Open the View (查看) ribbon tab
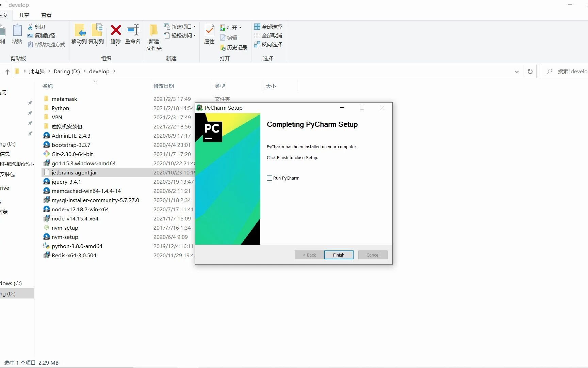588x368 pixels. tap(46, 15)
